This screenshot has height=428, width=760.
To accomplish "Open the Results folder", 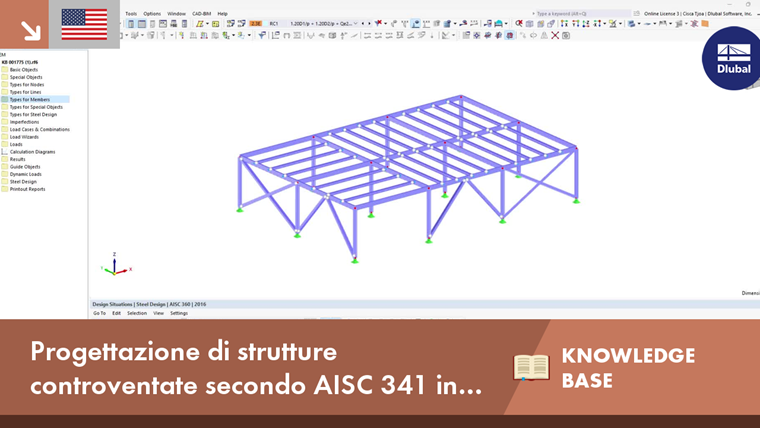I will [17, 159].
